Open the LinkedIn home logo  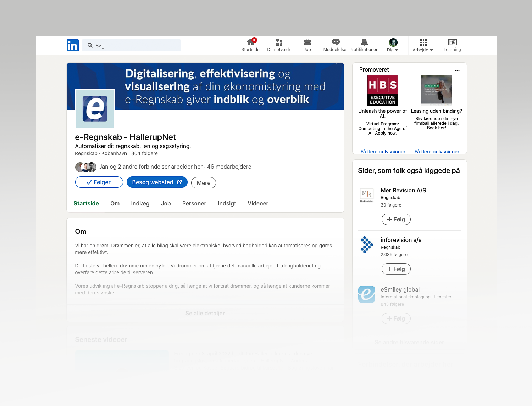click(73, 45)
